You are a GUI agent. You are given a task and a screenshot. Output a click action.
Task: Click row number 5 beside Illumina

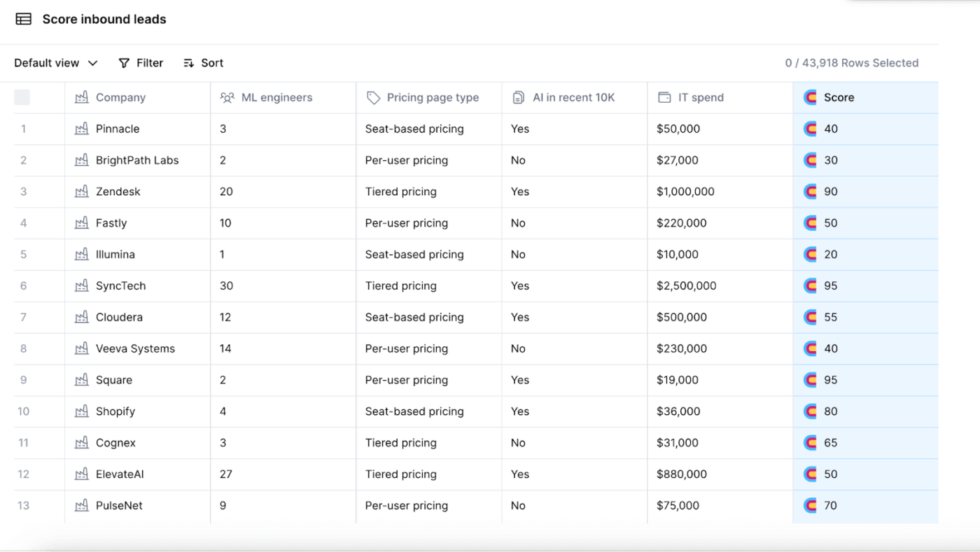click(24, 254)
